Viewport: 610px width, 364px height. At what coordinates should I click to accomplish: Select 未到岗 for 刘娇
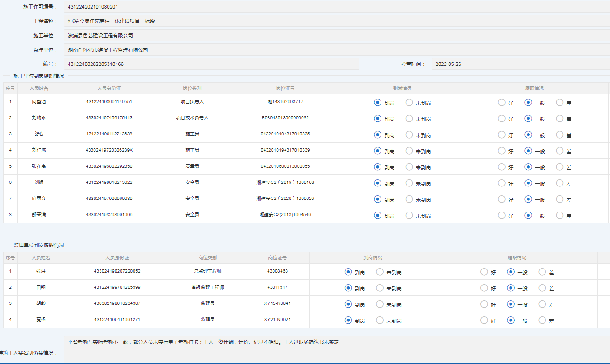409,183
